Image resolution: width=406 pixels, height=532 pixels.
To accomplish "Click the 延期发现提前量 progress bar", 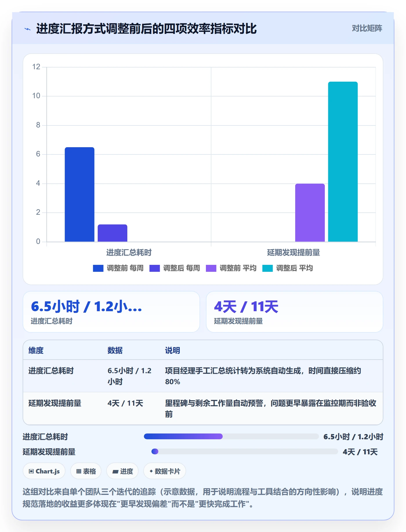I will pyautogui.click(x=244, y=451).
